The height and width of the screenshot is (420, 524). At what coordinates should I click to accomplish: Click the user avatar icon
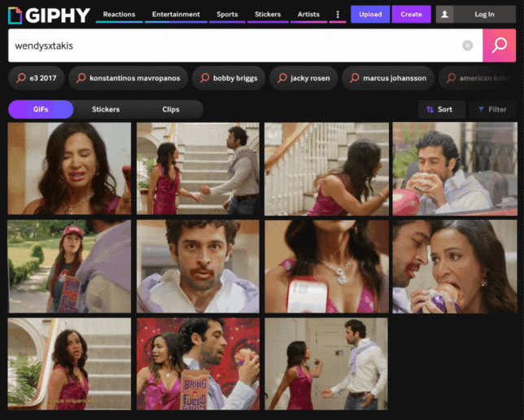click(x=444, y=15)
